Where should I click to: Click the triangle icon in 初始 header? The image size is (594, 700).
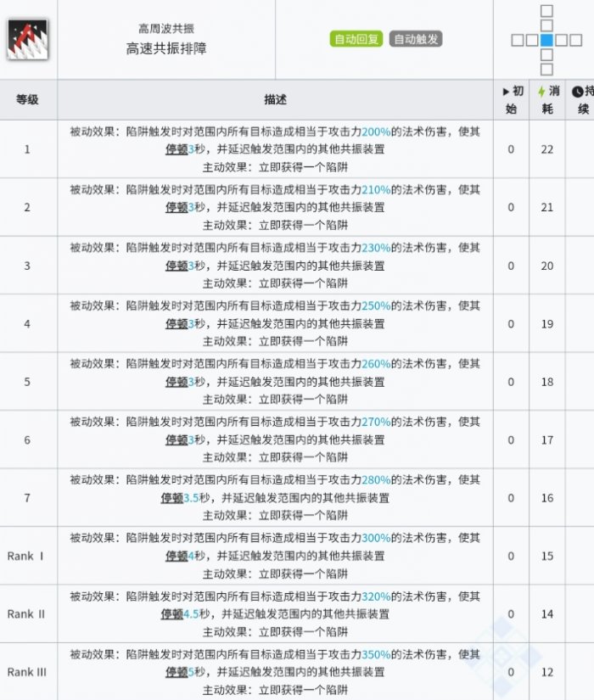point(507,91)
